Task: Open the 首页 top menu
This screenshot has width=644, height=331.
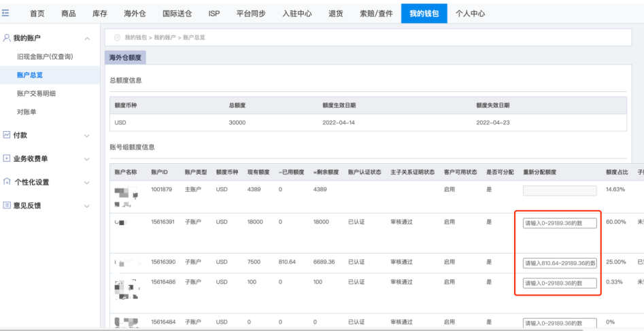Action: click(37, 14)
